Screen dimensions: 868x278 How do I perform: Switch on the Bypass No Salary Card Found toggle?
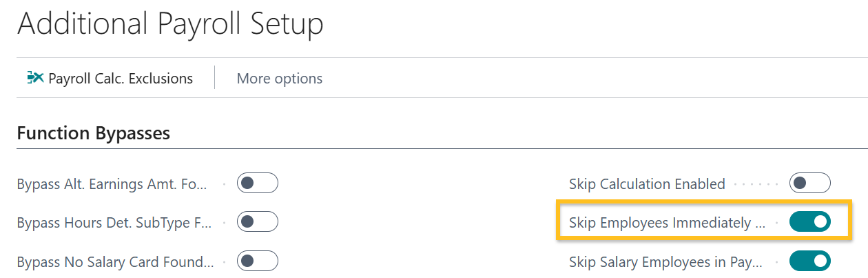tap(257, 261)
